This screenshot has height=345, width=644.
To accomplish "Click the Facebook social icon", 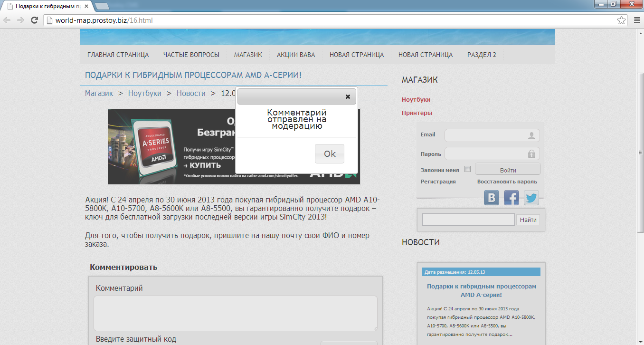I will tap(511, 198).
